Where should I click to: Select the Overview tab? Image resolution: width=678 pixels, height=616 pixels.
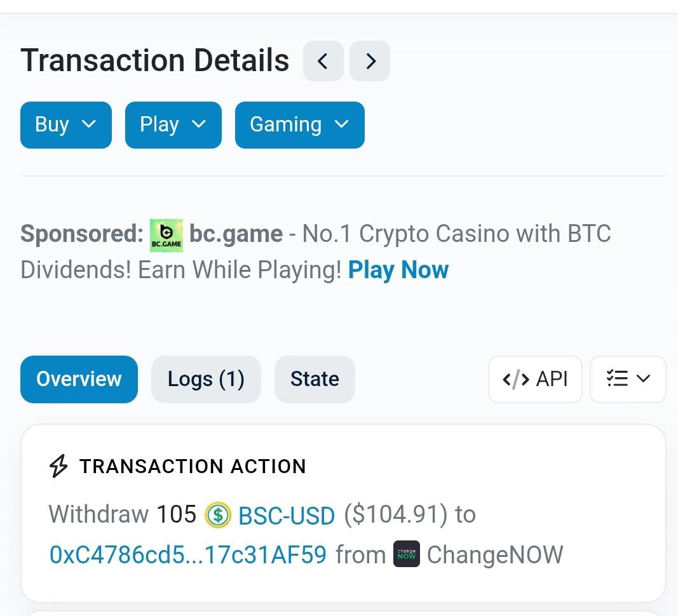point(79,379)
